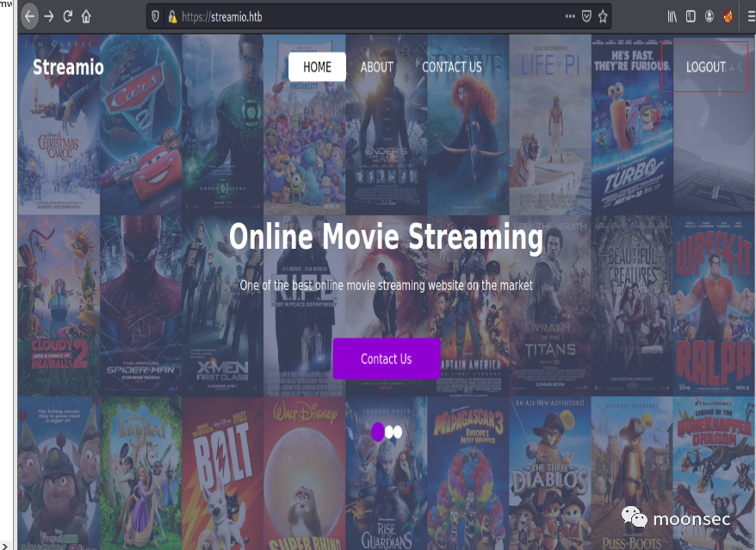Click the Christmas Carol poster
This screenshot has height=550, width=756.
click(59, 124)
